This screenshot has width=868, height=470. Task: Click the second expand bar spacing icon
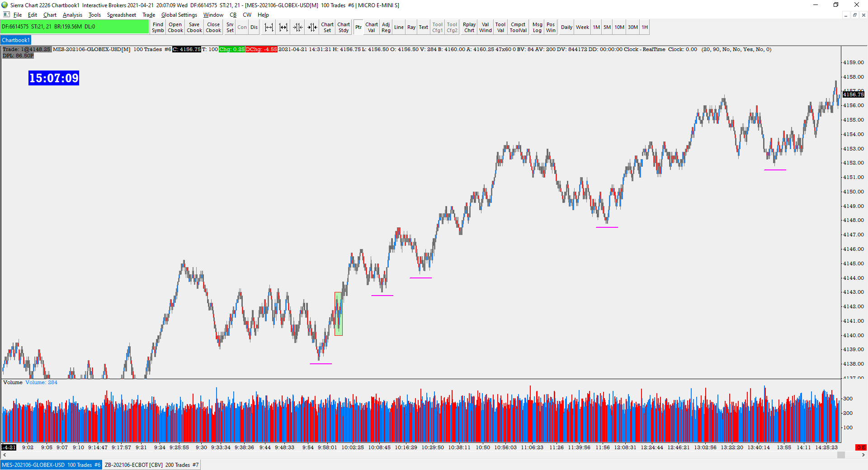coord(283,27)
